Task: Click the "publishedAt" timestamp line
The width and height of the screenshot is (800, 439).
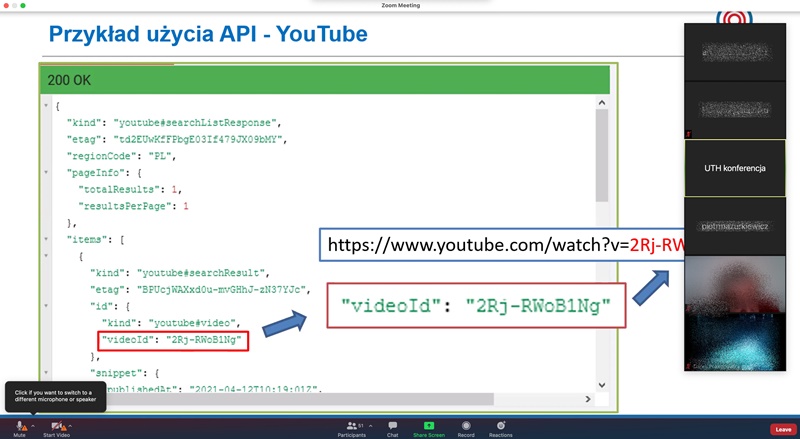Action: point(215,388)
